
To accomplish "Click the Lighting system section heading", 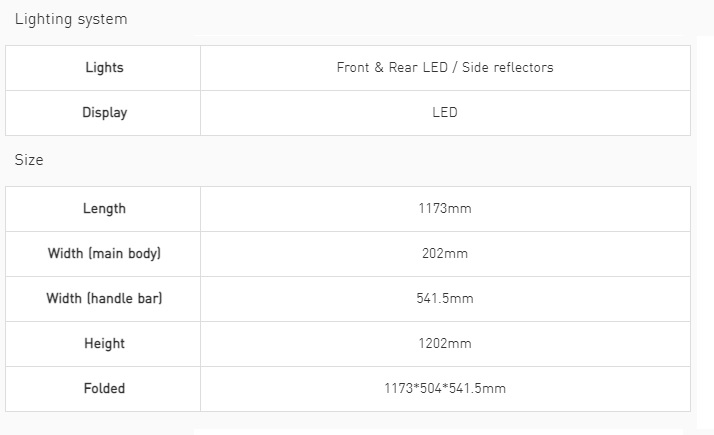I will tap(71, 20).
